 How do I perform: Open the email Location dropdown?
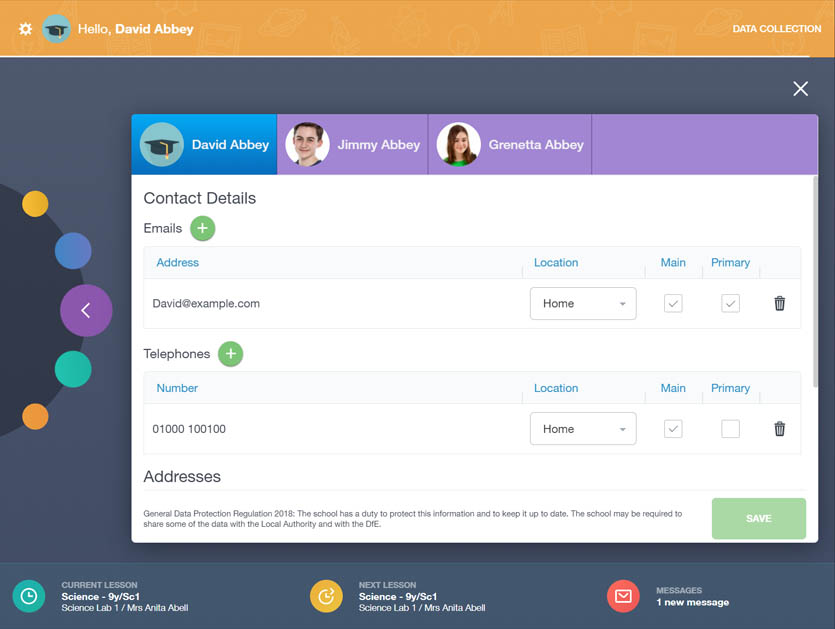point(583,304)
